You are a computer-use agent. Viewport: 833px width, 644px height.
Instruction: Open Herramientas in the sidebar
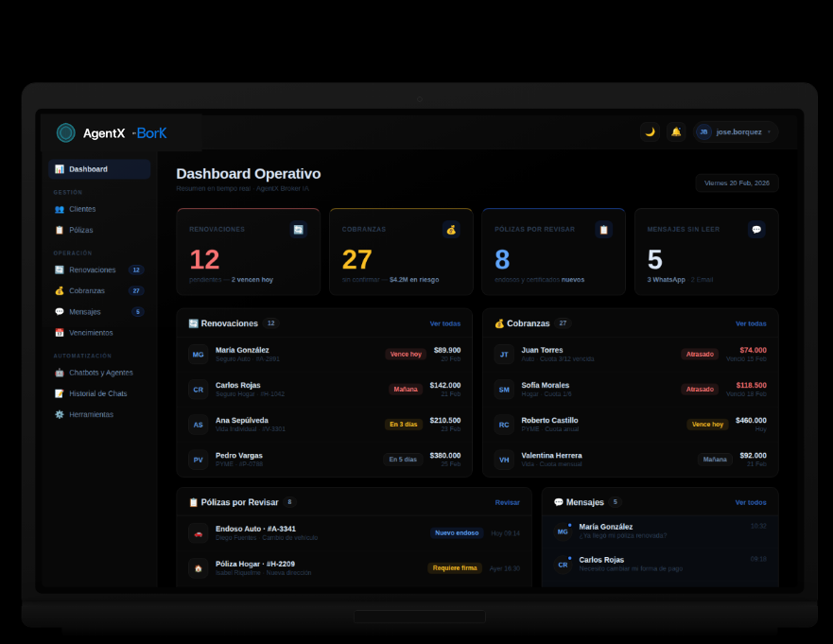point(91,414)
